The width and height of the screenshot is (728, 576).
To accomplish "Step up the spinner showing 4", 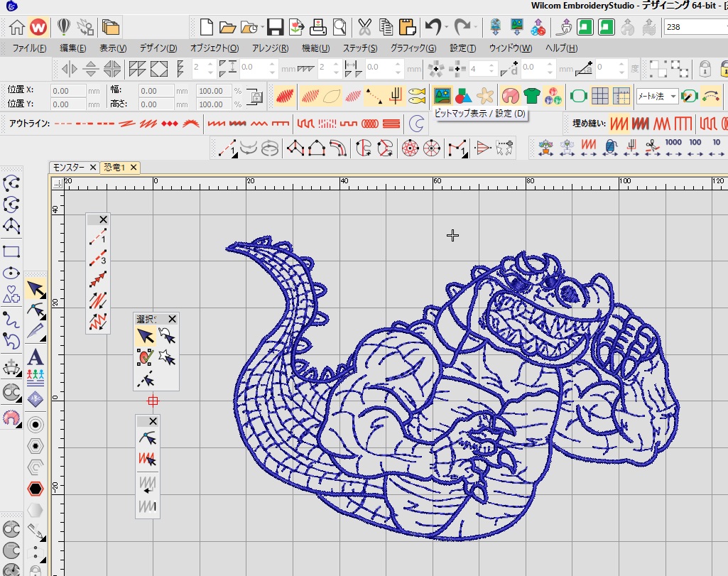I will [x=490, y=65].
